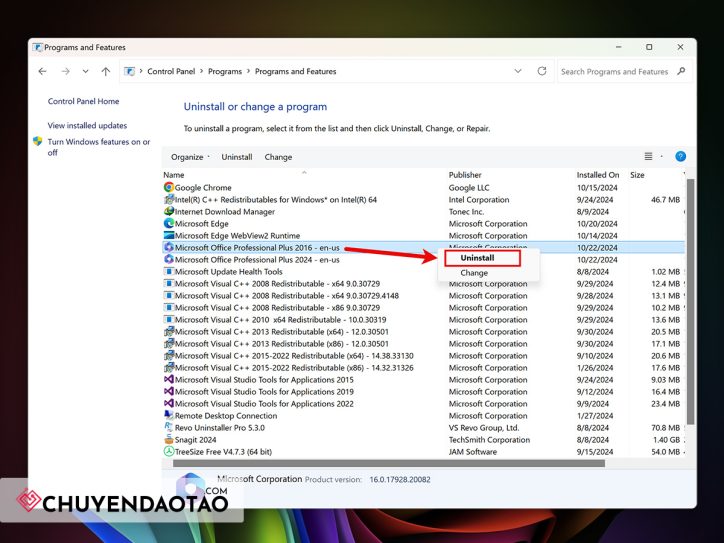Select the Google Chrome icon

(169, 187)
